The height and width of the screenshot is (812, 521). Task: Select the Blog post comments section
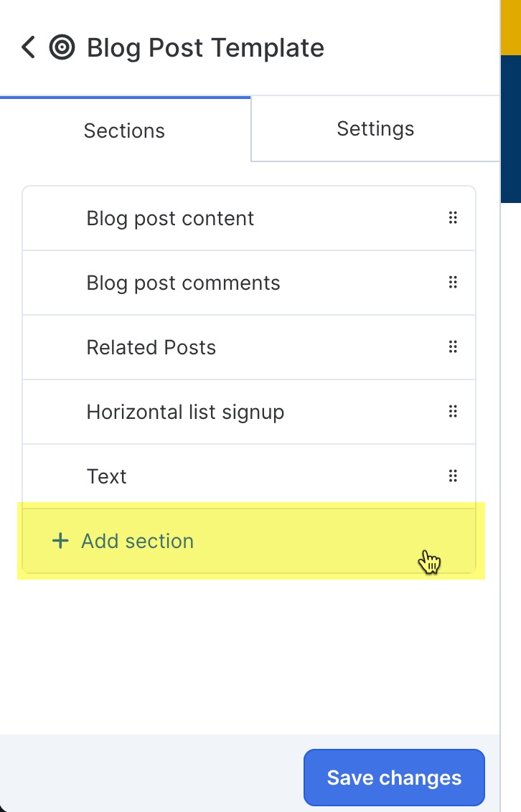(x=183, y=282)
